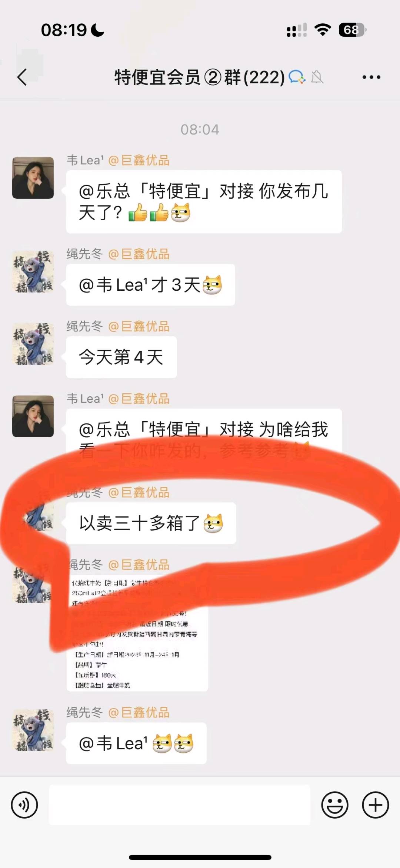Viewport: 400px width, 868px height.
Task: Tap 韦Lea's avatar beside '为啥给我' message
Action: pos(33,416)
